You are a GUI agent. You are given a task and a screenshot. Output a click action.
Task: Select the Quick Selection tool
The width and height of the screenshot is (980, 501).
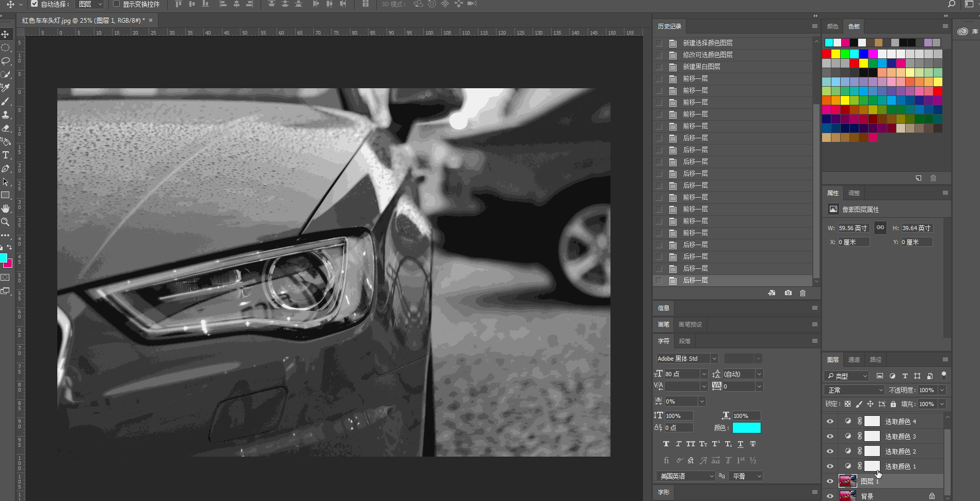pyautogui.click(x=6, y=74)
